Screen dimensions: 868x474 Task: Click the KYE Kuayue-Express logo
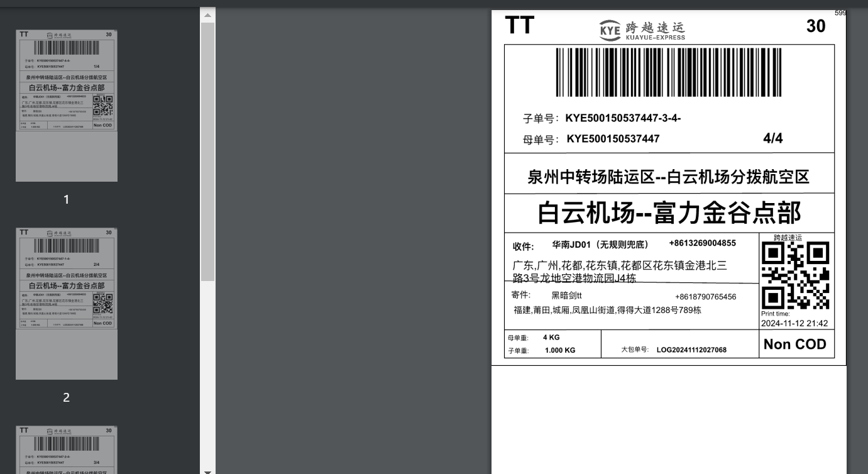642,29
